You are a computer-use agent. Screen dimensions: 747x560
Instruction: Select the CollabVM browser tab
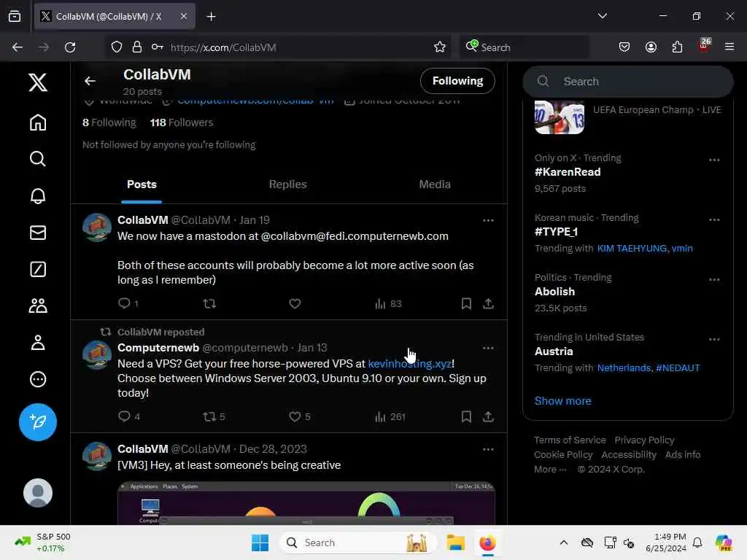115,17
